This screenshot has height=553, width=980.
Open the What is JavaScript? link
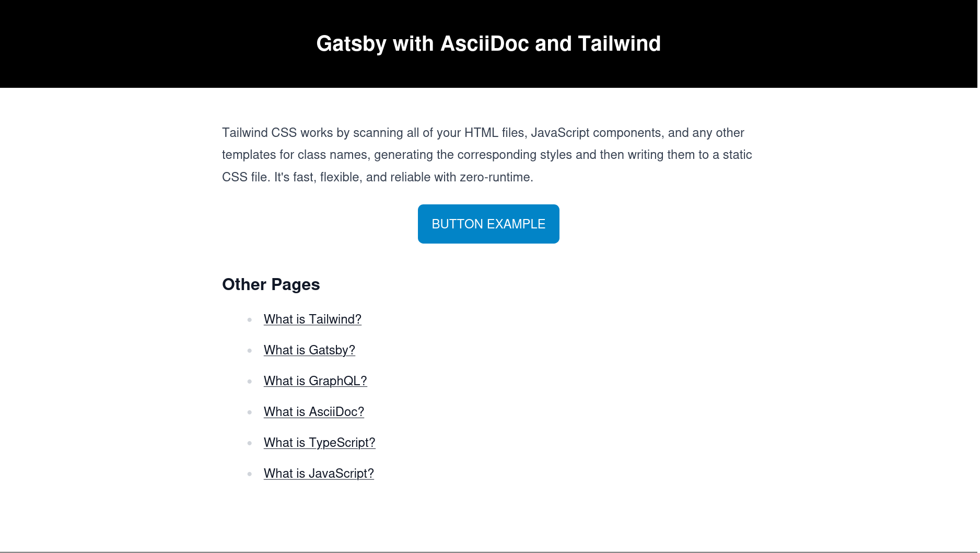[319, 474]
